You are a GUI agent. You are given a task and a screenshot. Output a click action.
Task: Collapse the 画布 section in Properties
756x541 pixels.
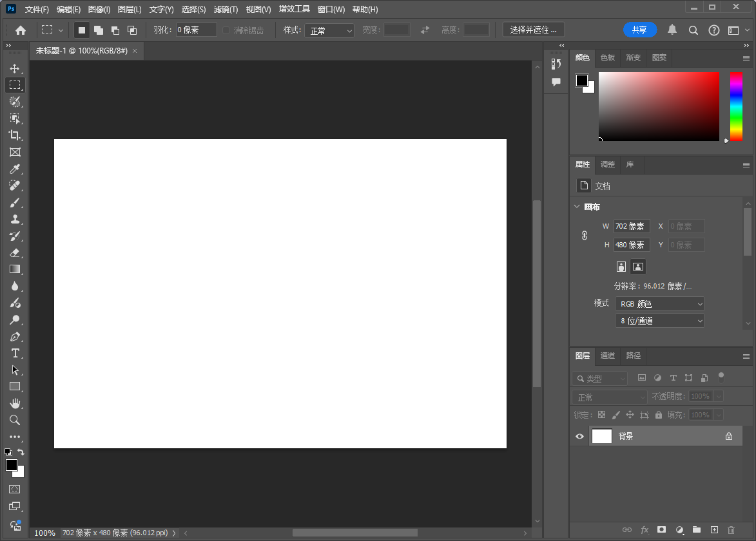577,206
